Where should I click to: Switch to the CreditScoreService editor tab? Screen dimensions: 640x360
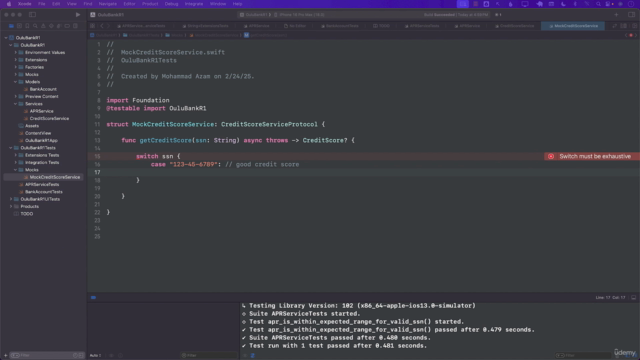[514, 26]
